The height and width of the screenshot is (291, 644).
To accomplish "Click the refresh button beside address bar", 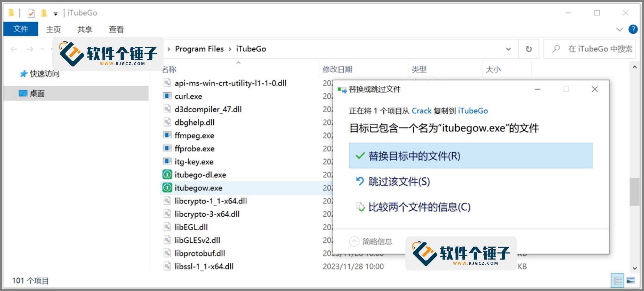I will (529, 49).
